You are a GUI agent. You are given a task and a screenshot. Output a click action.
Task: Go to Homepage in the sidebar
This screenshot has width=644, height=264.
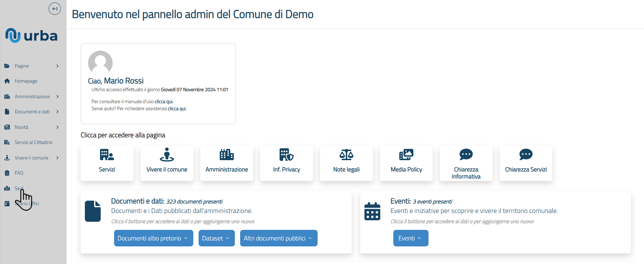(26, 81)
